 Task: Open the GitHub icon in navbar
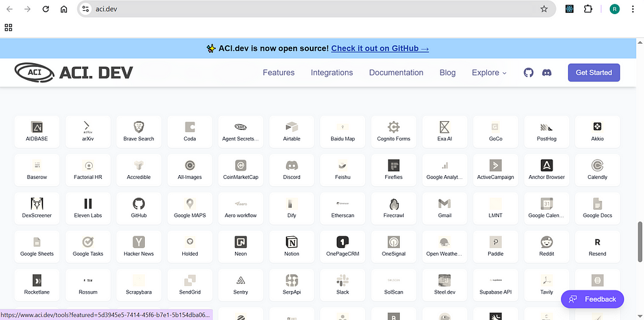tap(529, 73)
